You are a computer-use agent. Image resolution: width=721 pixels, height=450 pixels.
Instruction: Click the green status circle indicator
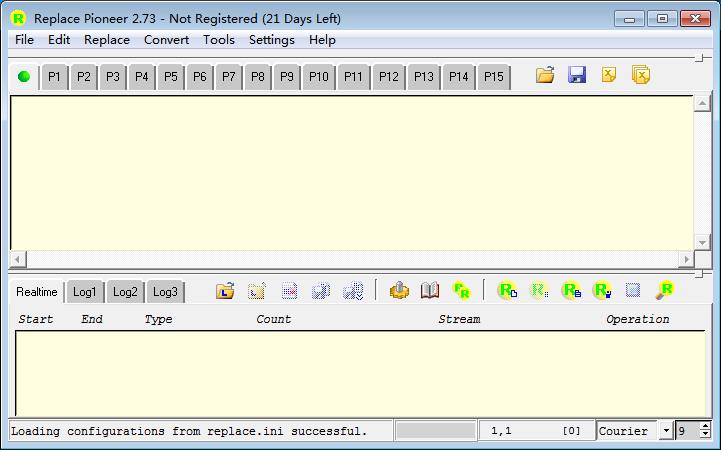tap(24, 76)
